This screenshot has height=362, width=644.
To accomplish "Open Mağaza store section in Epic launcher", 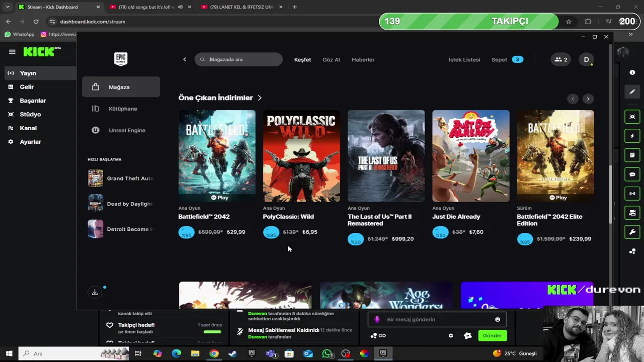I will pyautogui.click(x=121, y=87).
